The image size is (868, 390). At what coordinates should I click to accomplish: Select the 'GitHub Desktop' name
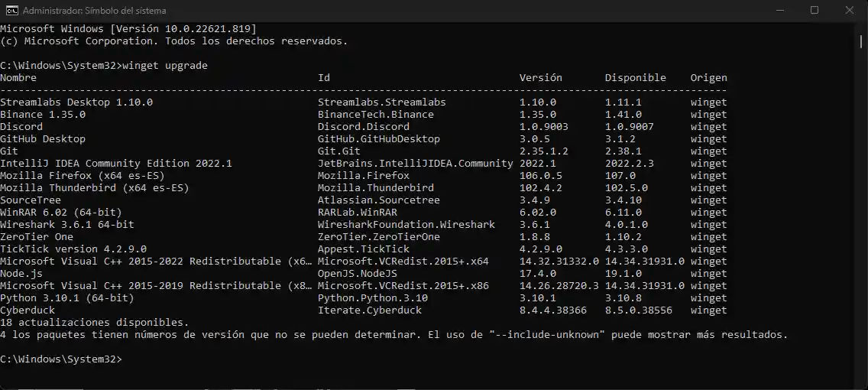pos(43,139)
